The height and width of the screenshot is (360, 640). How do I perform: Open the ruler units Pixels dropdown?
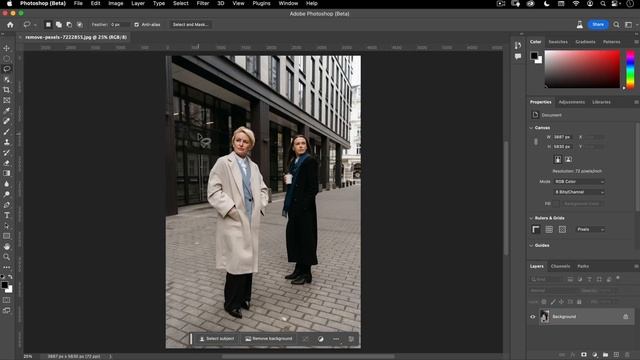click(591, 229)
